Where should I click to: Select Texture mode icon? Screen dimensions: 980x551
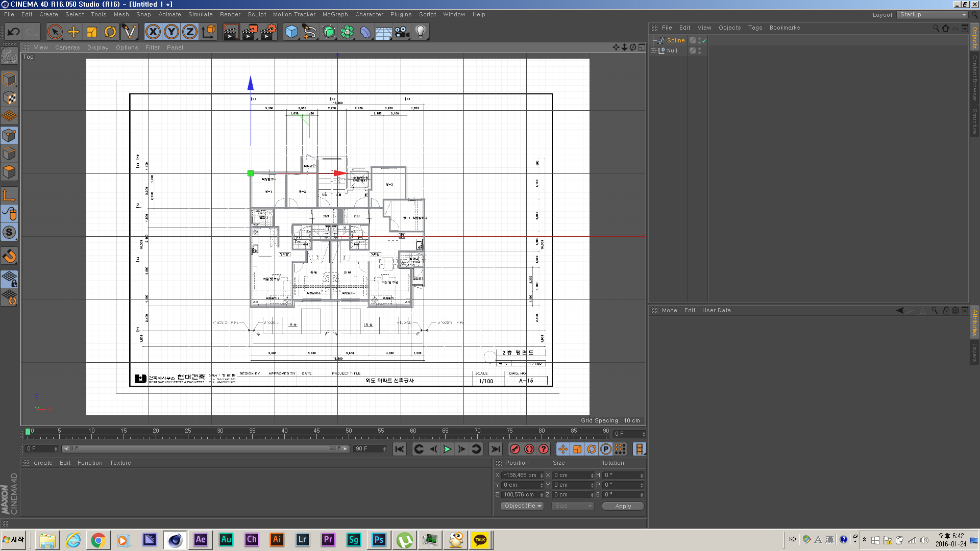point(9,97)
